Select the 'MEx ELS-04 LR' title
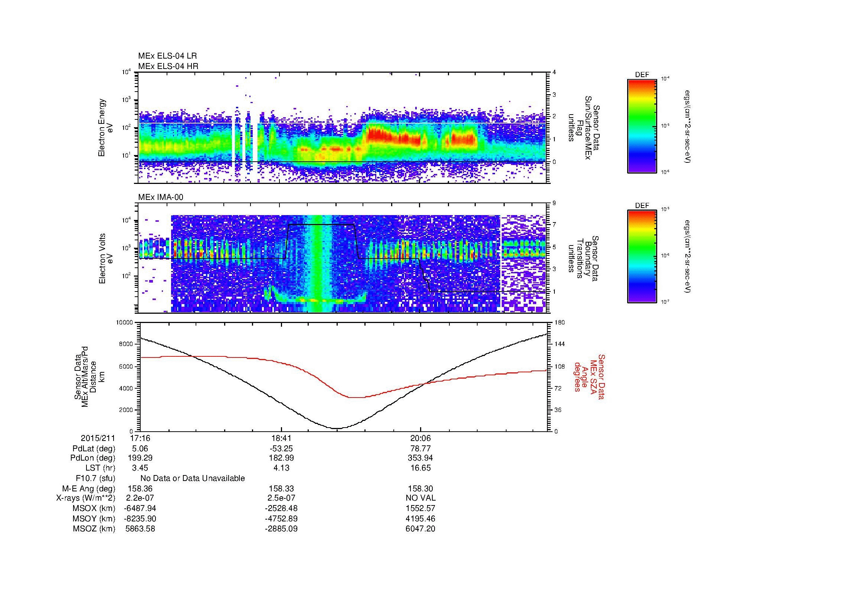The height and width of the screenshot is (613, 868). (x=167, y=56)
